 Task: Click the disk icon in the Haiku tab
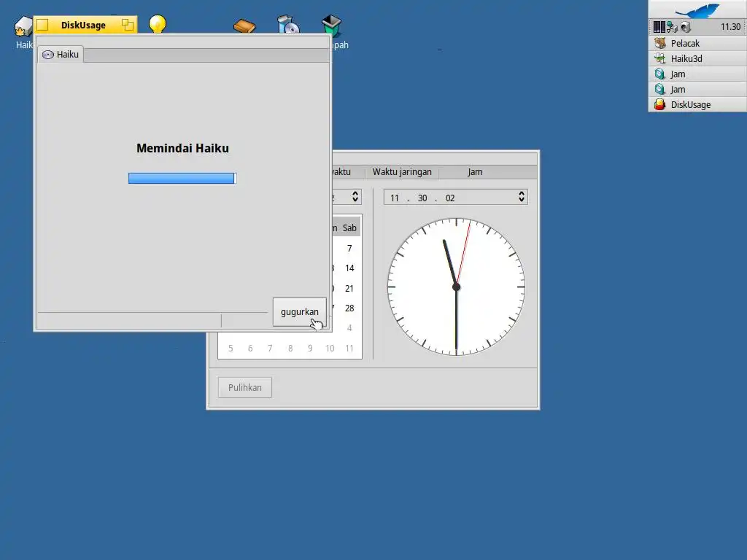[48, 55]
